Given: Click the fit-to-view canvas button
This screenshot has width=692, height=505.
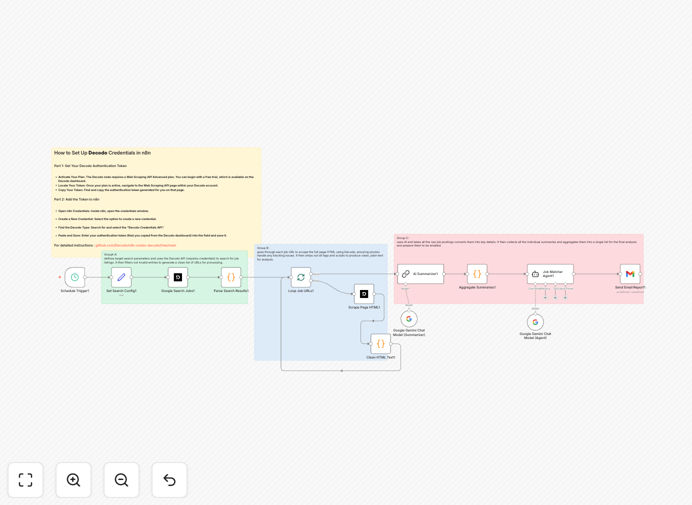Looking at the screenshot, I should pyautogui.click(x=26, y=480).
